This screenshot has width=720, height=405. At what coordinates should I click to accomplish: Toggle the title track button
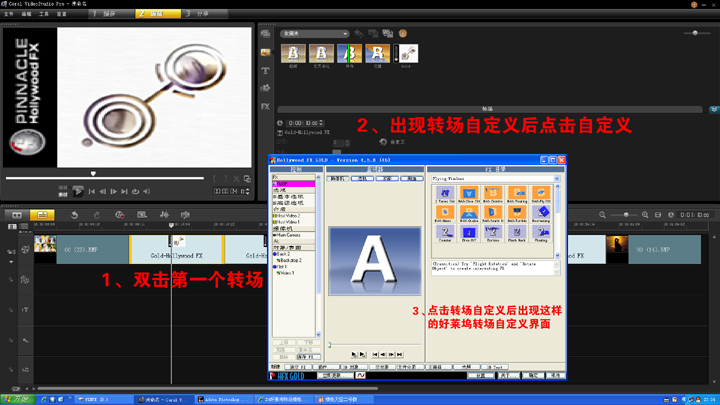click(x=25, y=310)
